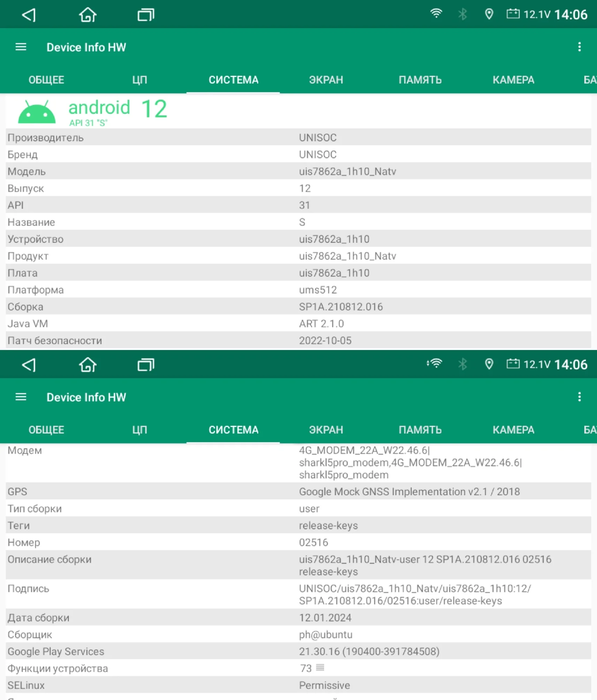The width and height of the screenshot is (597, 700).
Task: Tap the Bluetooth icon in the lower screenshot
Action: point(463,364)
